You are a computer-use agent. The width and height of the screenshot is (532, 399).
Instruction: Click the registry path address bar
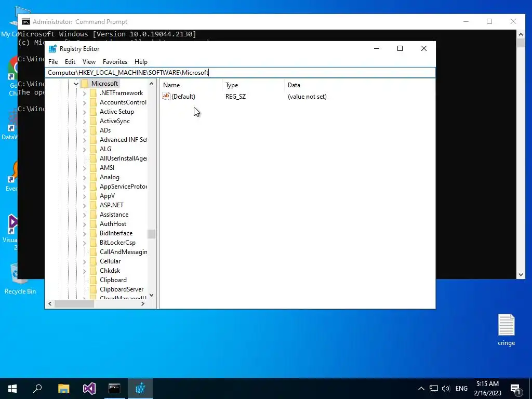tap(240, 73)
